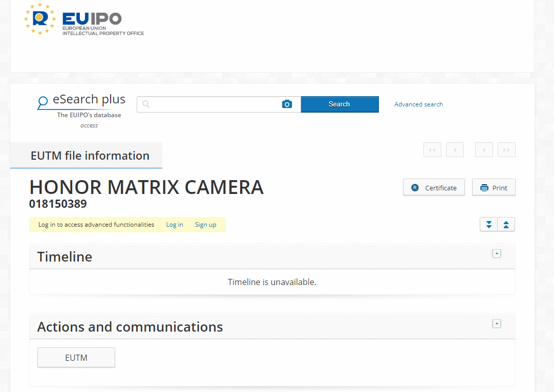Viewport: 554px width, 392px height.
Task: Click the 'Timeline is unavailable.' message
Action: [x=272, y=282]
